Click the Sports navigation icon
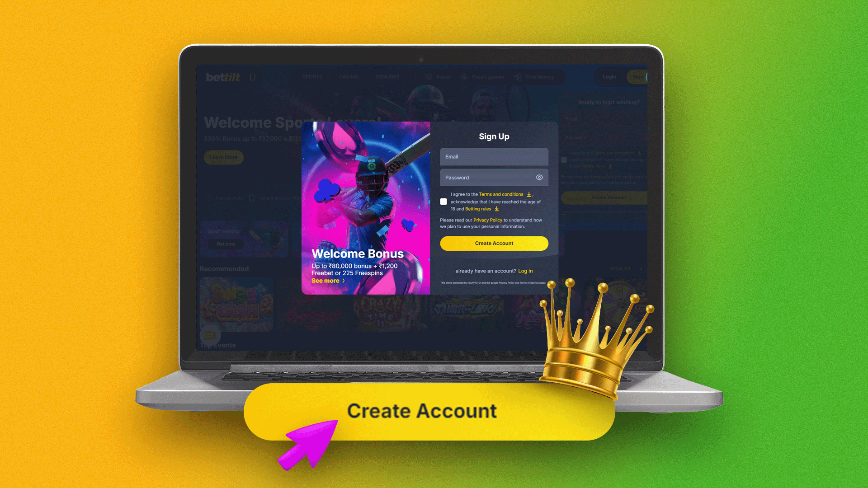This screenshot has height=488, width=868. [x=312, y=77]
